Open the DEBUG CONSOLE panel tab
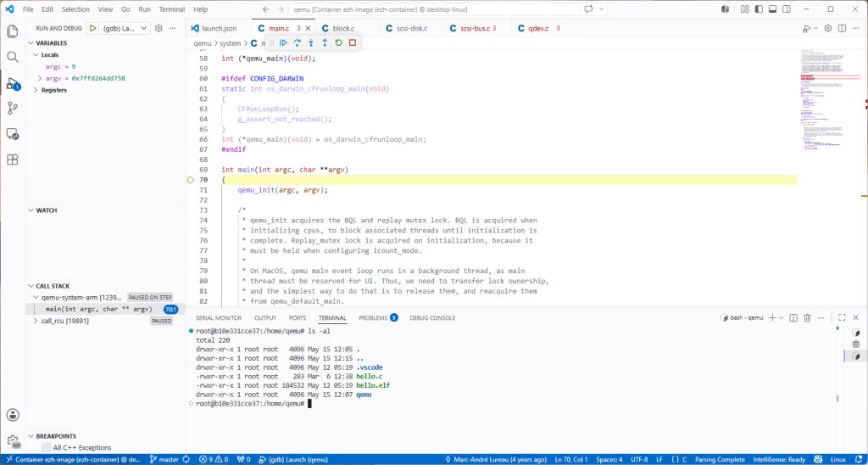 (432, 317)
